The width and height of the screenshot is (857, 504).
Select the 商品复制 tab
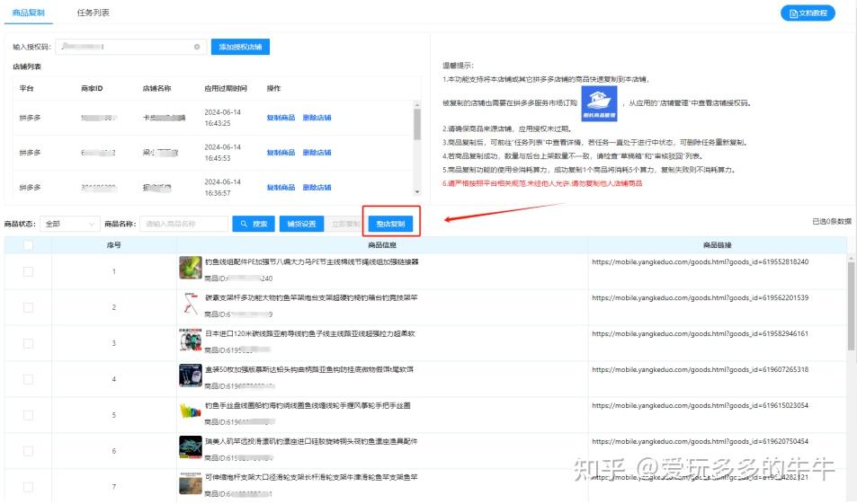(29, 13)
